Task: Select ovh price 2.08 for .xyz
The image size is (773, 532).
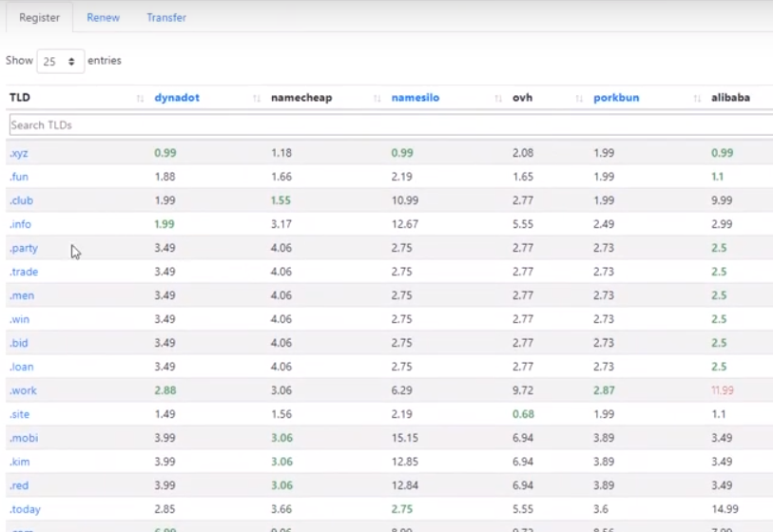Action: click(523, 153)
